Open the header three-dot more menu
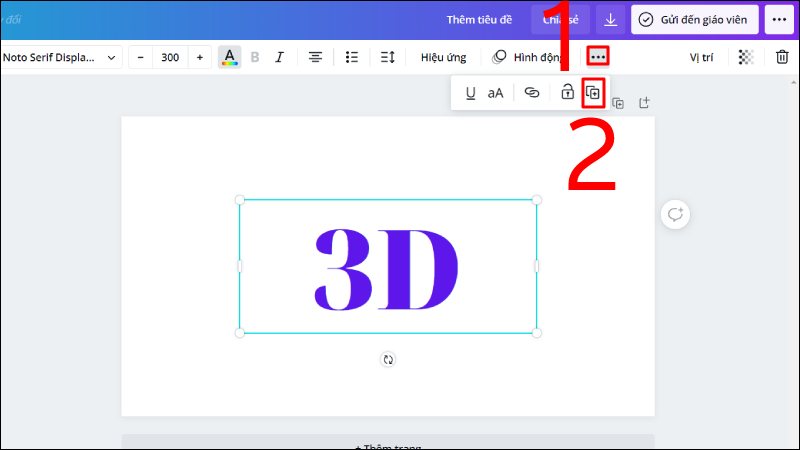The height and width of the screenshot is (450, 800). (778, 19)
